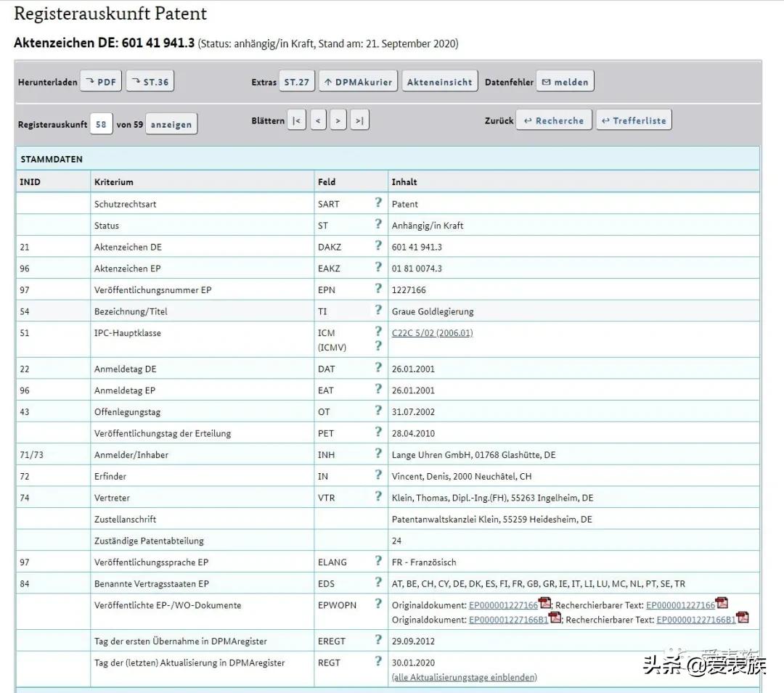
Task: Open help icon for OT field
Action: pos(378,410)
